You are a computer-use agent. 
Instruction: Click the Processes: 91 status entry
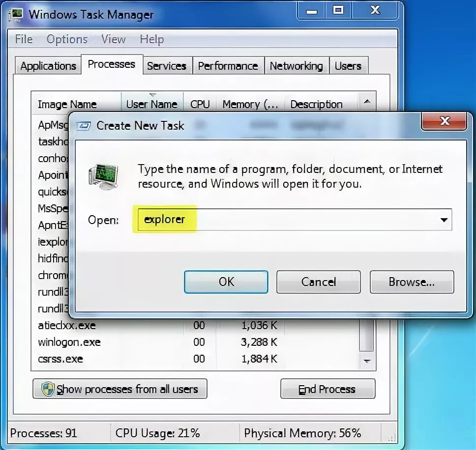coord(43,433)
